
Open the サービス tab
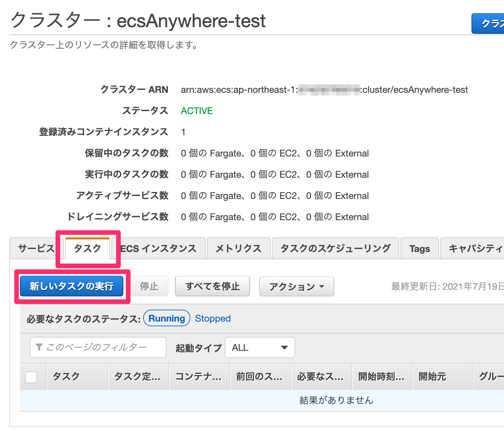click(x=36, y=248)
